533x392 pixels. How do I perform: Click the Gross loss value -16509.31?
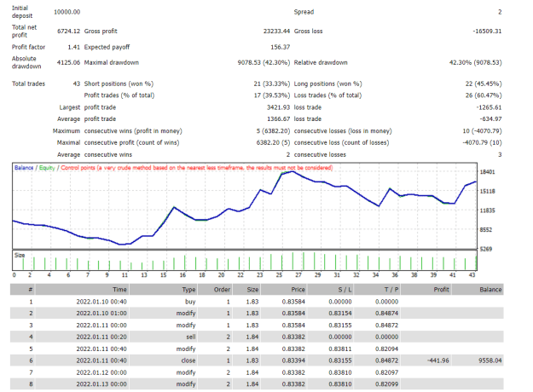tap(487, 31)
